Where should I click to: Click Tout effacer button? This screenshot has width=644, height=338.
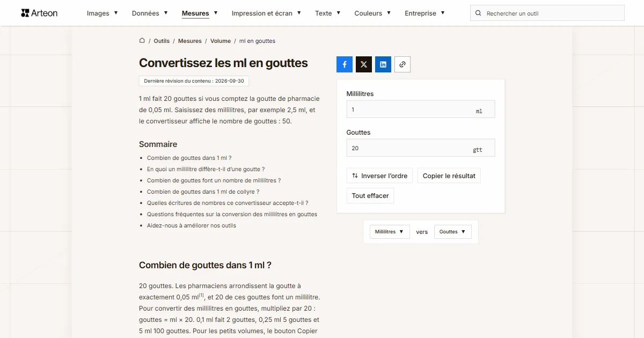tap(370, 196)
